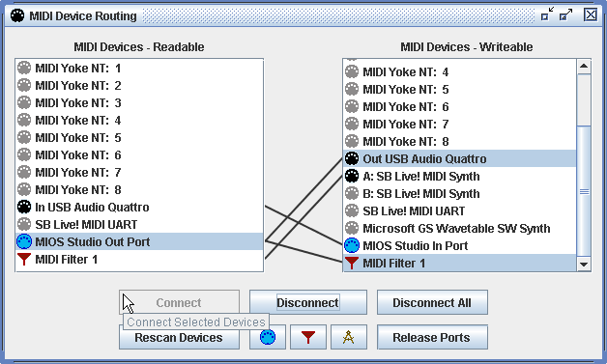Click the red filter funnel toolbar button
This screenshot has height=364, width=607.
tap(308, 337)
